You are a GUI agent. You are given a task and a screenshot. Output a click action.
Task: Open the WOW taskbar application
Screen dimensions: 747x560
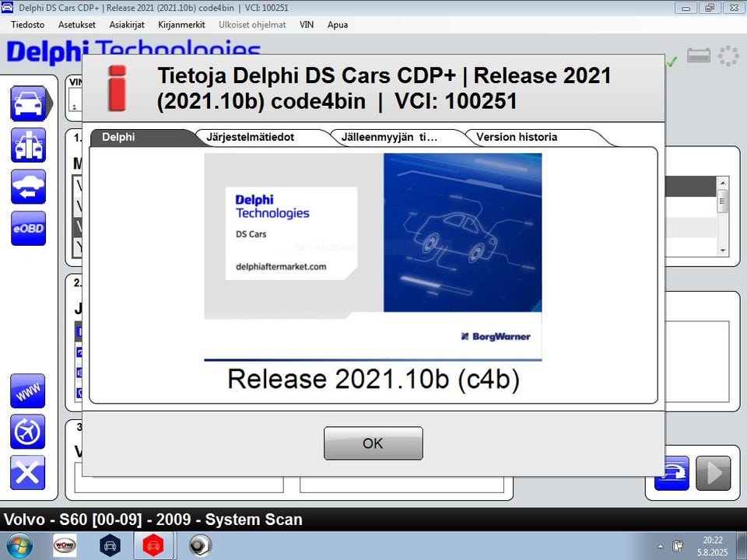[x=65, y=546]
